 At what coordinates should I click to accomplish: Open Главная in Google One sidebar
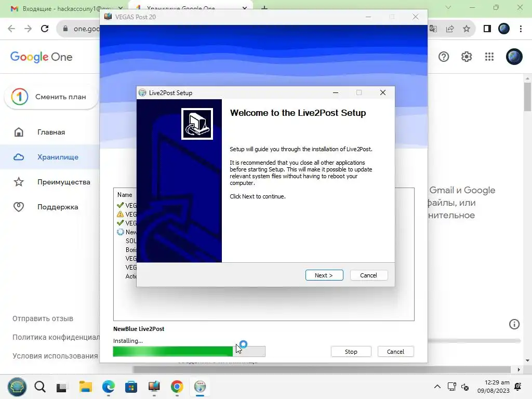(51, 132)
